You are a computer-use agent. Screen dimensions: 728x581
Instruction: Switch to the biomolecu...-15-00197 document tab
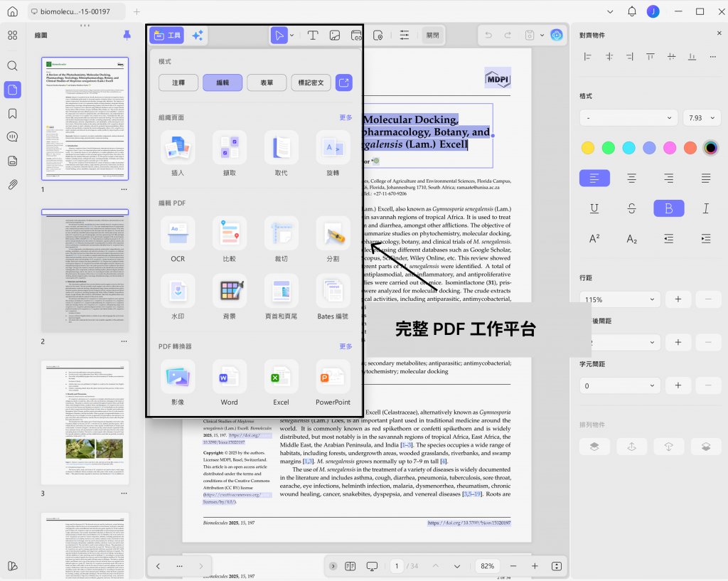tap(76, 11)
